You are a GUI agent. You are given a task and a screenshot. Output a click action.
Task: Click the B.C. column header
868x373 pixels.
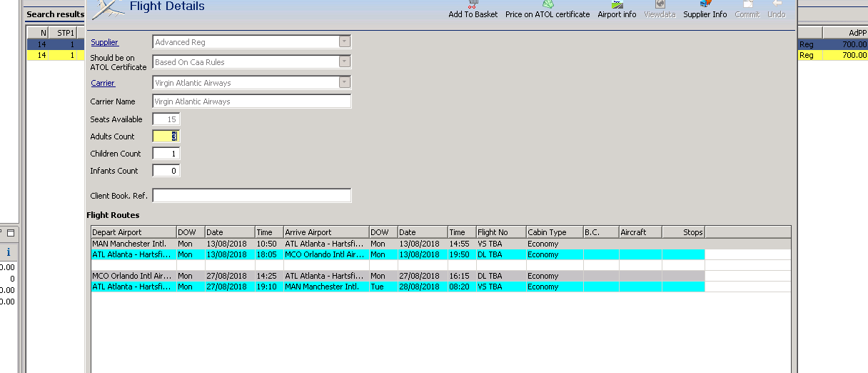(601, 232)
